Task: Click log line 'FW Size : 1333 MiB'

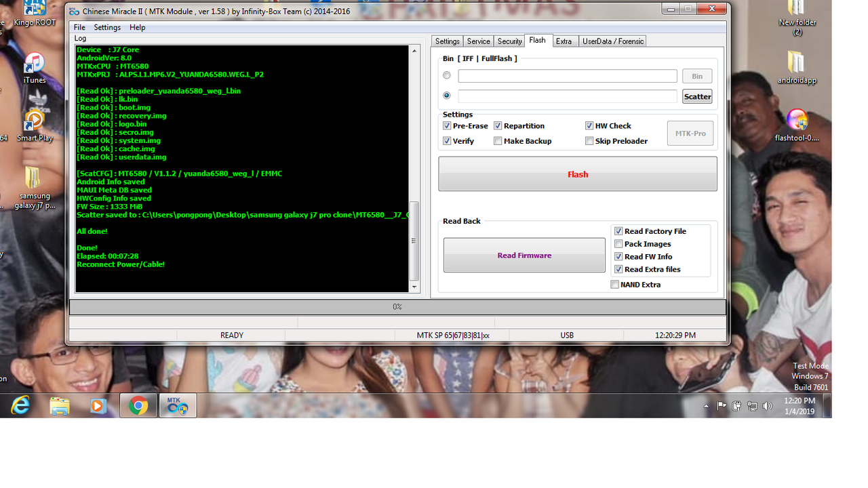Action: tap(109, 207)
